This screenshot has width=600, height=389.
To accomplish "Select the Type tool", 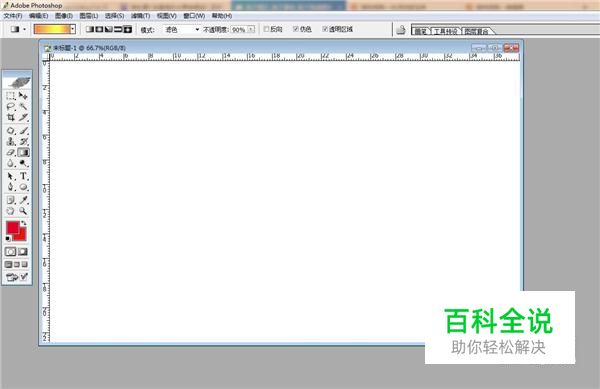I will (x=23, y=176).
